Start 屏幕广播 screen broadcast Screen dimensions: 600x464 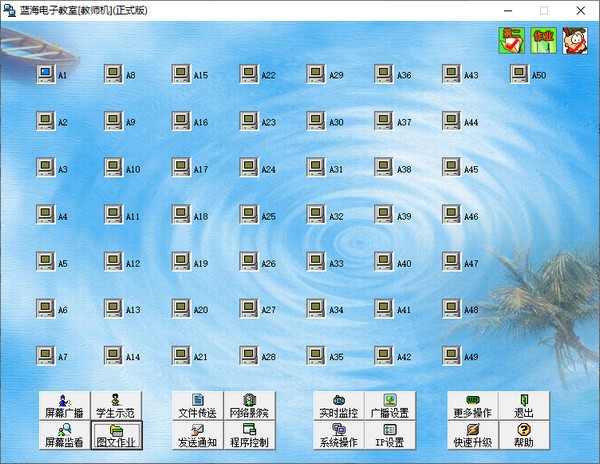[x=65, y=406]
